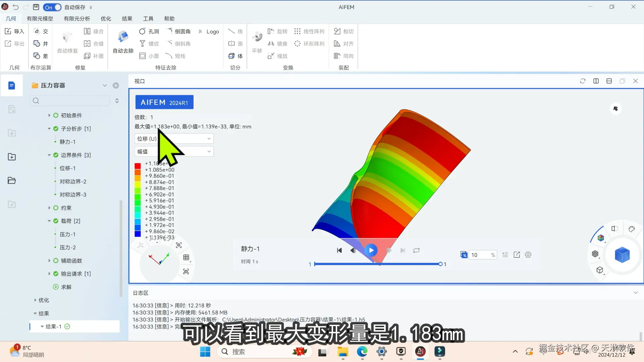Image resolution: width=644 pixels, height=362 pixels.
Task: Open the 结果 ribbon tab
Action: pyautogui.click(x=127, y=18)
